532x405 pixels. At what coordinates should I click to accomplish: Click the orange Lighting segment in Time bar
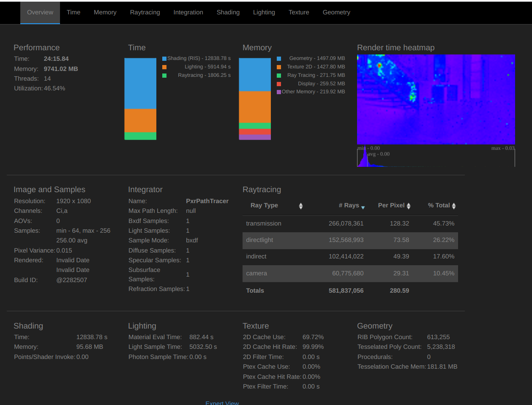(x=140, y=121)
